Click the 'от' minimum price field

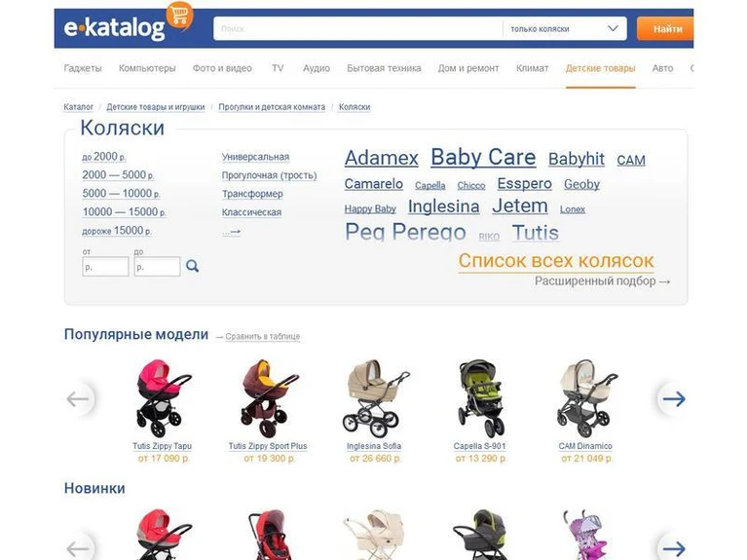[105, 267]
